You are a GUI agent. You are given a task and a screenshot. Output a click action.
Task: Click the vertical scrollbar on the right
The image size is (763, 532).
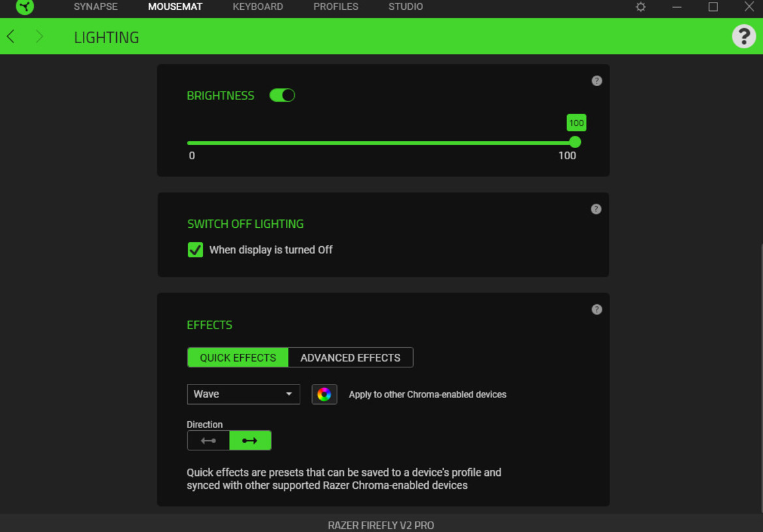coord(761,377)
